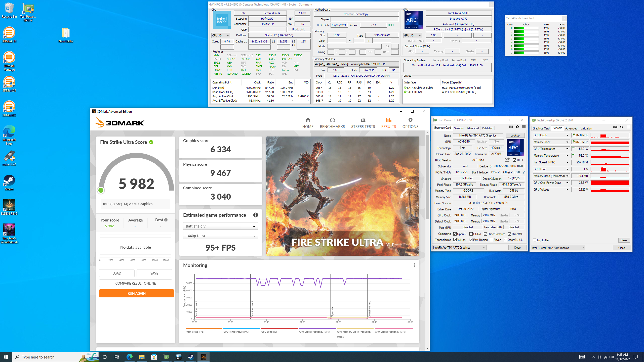The image size is (644, 362).
Task: Click the GPU Load sensor graph in GPU-Z
Action: pos(610,169)
